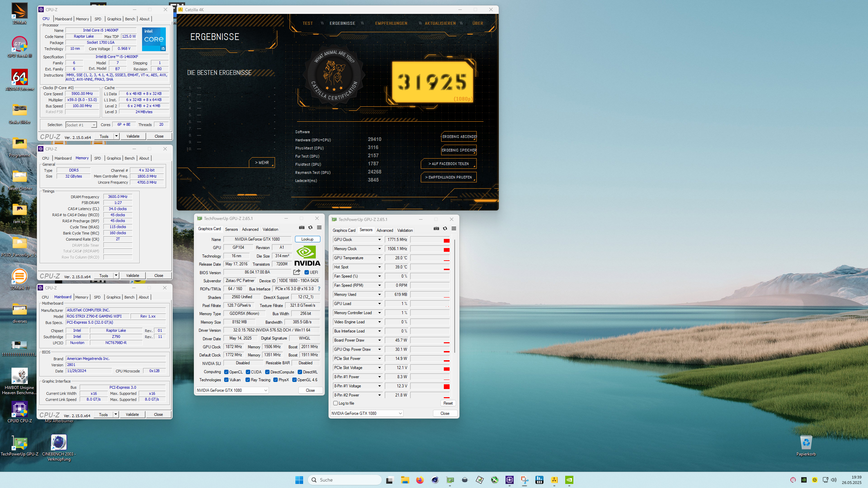Open EMPFEHLUNGEN tab in Catzilla
This screenshot has width=868, height=488.
391,23
